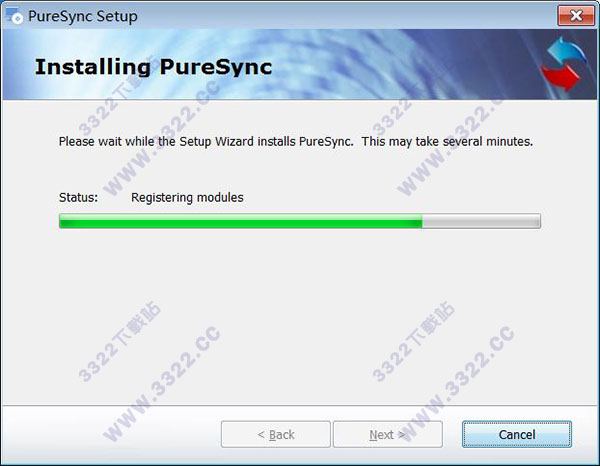600x466 pixels.
Task: Click the Cancel button
Action: coord(517,434)
